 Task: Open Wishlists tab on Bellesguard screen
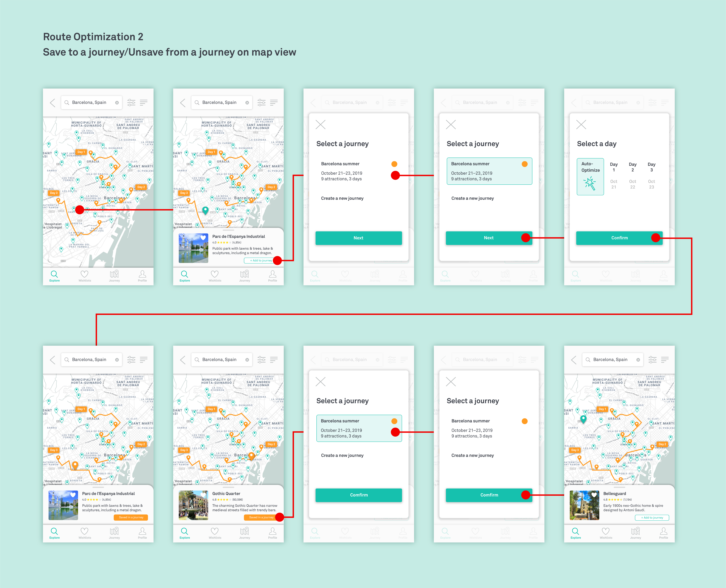[x=606, y=533]
